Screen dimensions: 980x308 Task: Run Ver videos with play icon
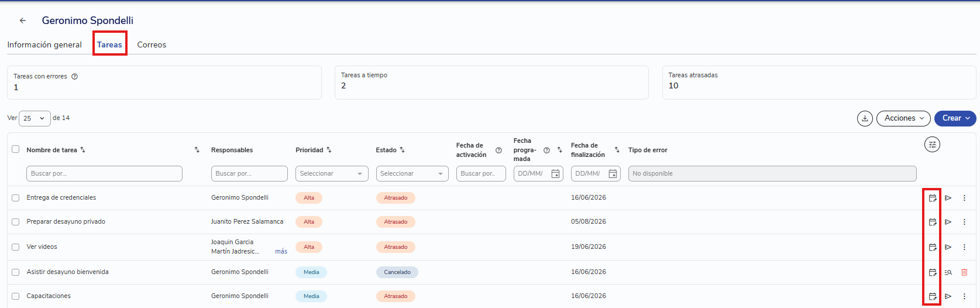(x=948, y=247)
